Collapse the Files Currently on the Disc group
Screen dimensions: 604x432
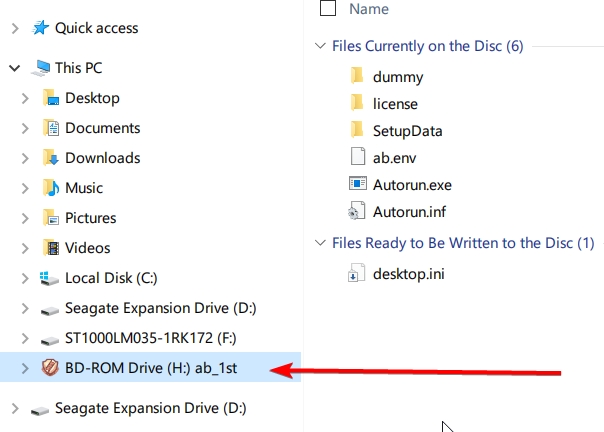coord(320,46)
